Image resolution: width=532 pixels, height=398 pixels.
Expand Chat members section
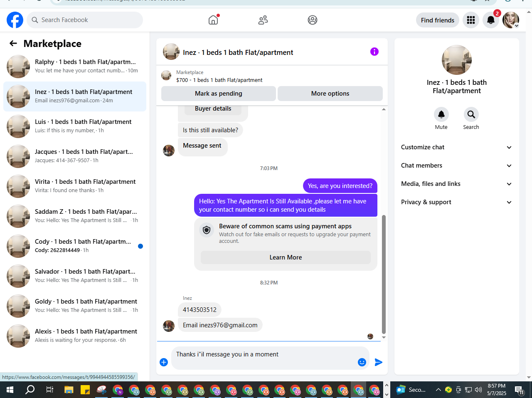click(x=456, y=166)
